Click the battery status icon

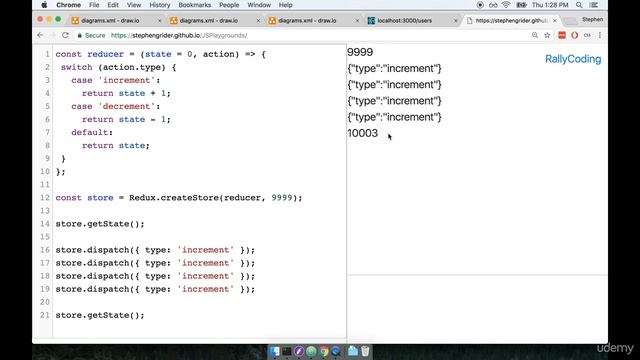(x=521, y=5)
